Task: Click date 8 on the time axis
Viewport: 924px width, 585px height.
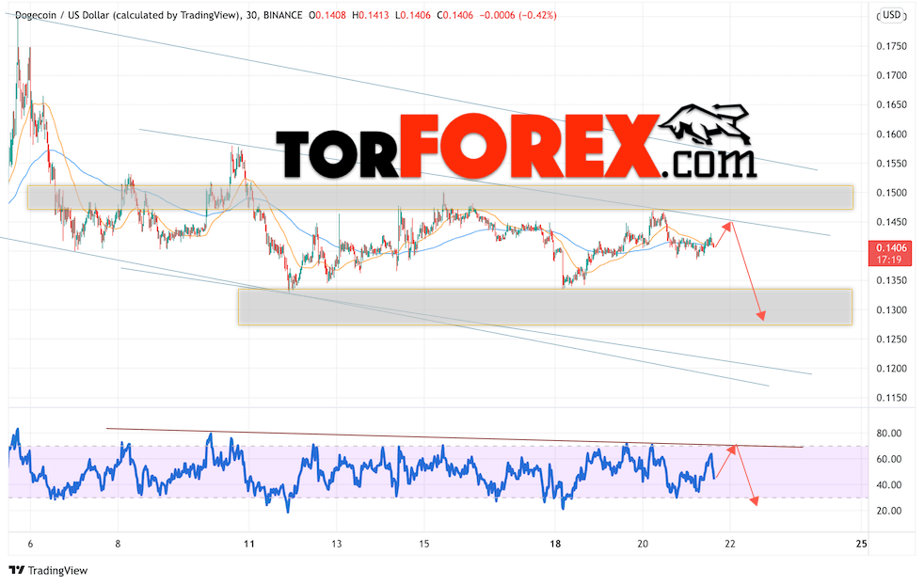Action: [x=118, y=544]
